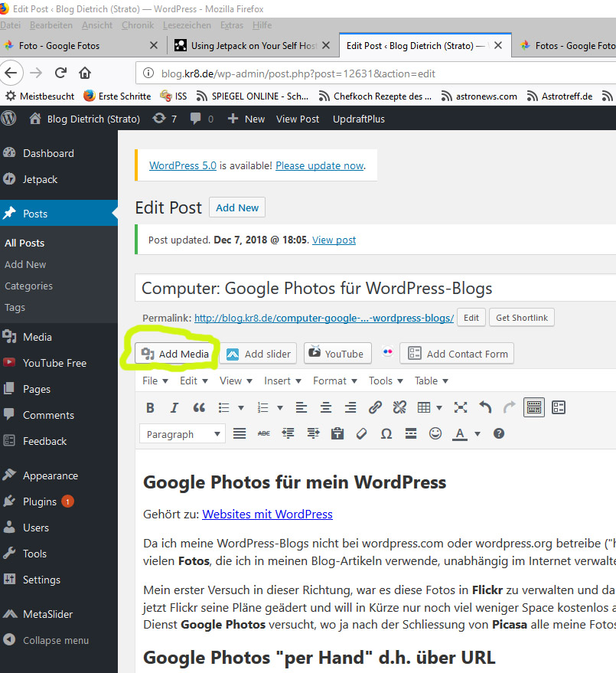This screenshot has width=616, height=673.
Task: Expand the bulleted list style arrow
Action: point(241,407)
